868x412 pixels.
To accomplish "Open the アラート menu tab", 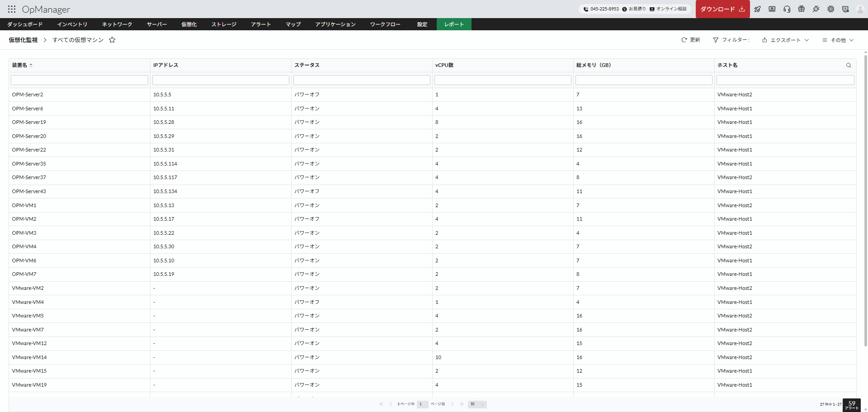I will coord(261,24).
